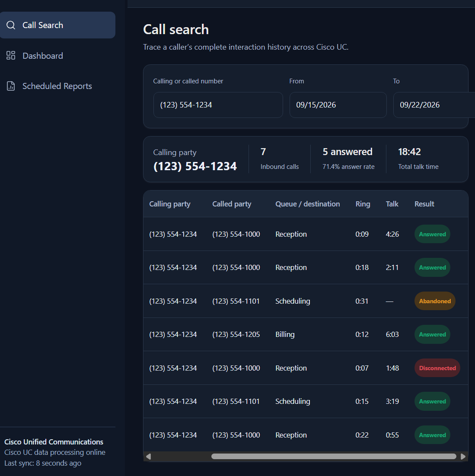Click Answered badge in Billing row

(432, 334)
